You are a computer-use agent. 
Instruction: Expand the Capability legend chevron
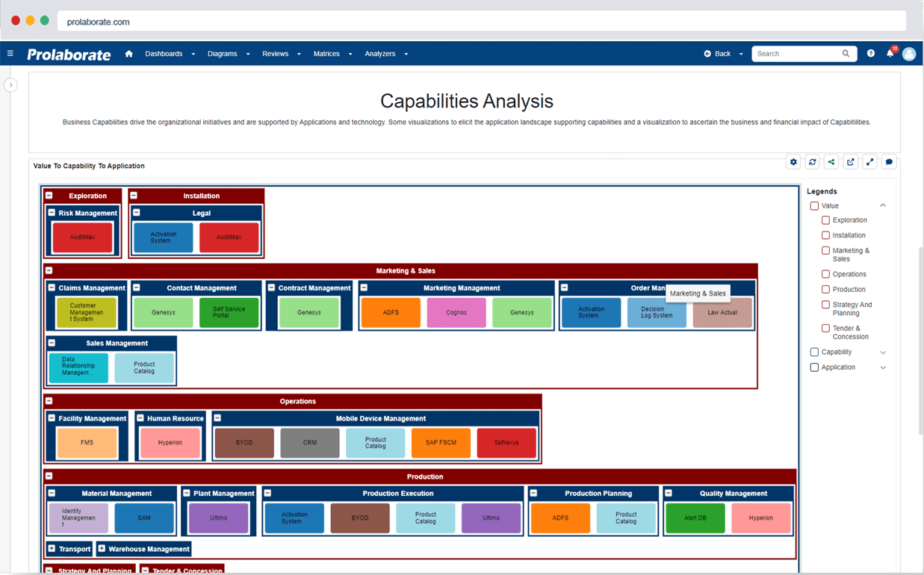(x=883, y=352)
